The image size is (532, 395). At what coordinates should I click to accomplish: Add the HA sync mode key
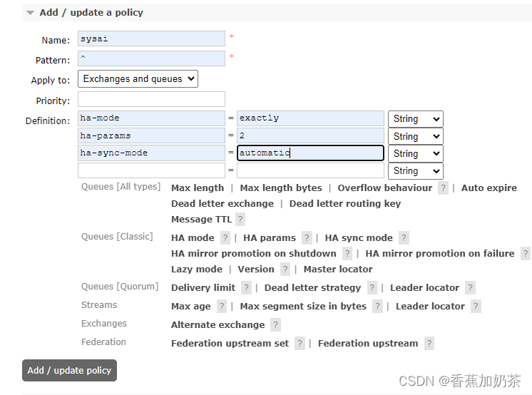pos(359,238)
